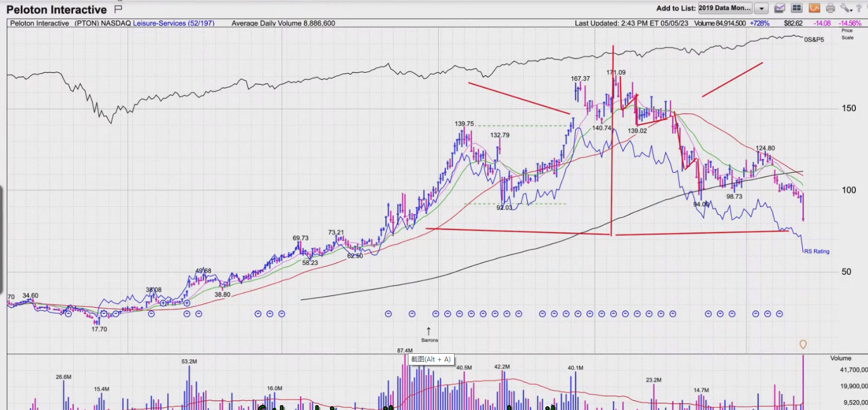The image size is (868, 410).
Task: Click the -14.08 price change value
Action: point(822,23)
